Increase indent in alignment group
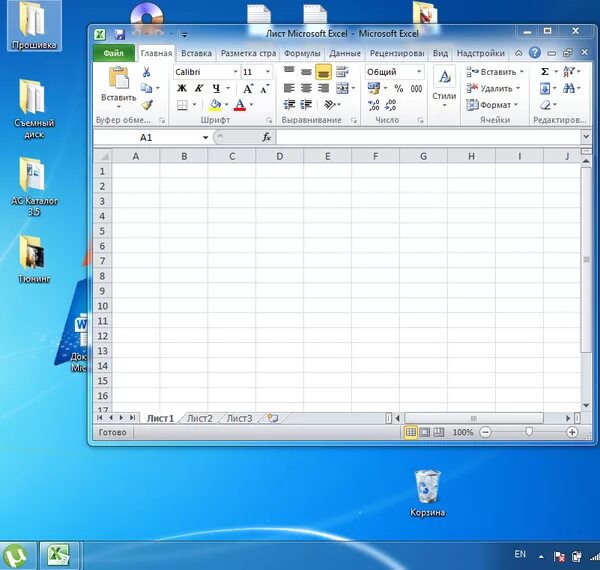Viewport: 600px width, 570px height. point(306,104)
